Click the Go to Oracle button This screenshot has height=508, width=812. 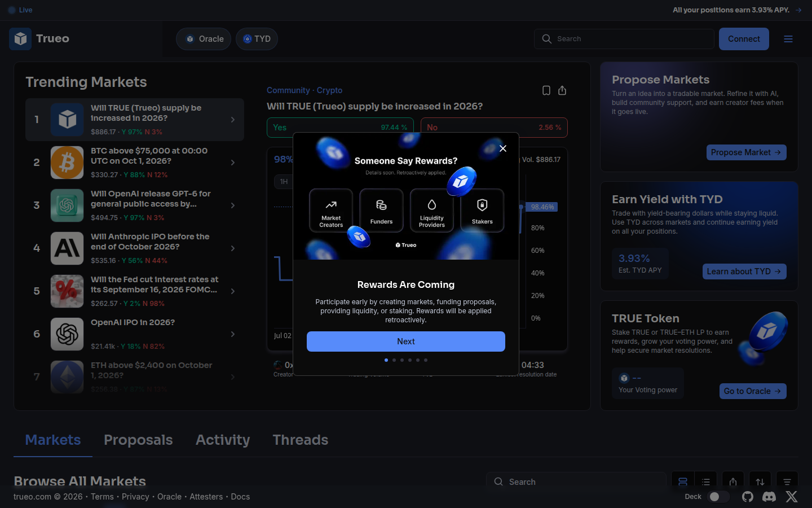tap(753, 391)
